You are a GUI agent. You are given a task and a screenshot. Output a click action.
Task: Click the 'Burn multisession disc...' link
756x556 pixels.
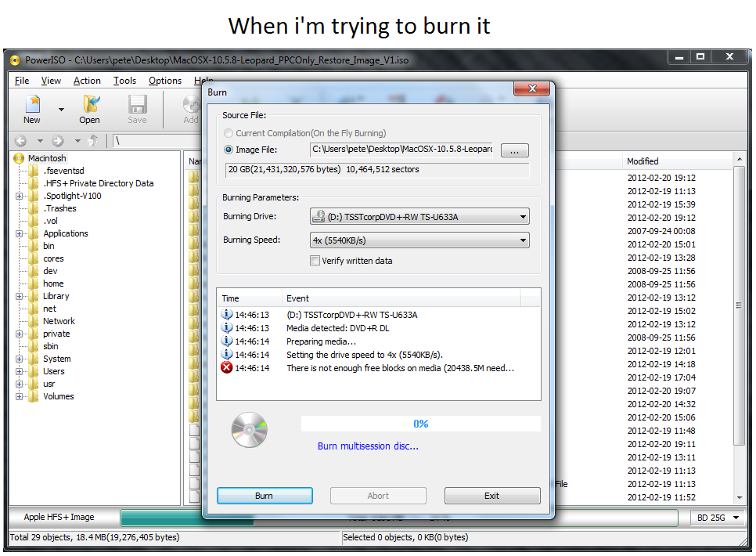pyautogui.click(x=368, y=446)
